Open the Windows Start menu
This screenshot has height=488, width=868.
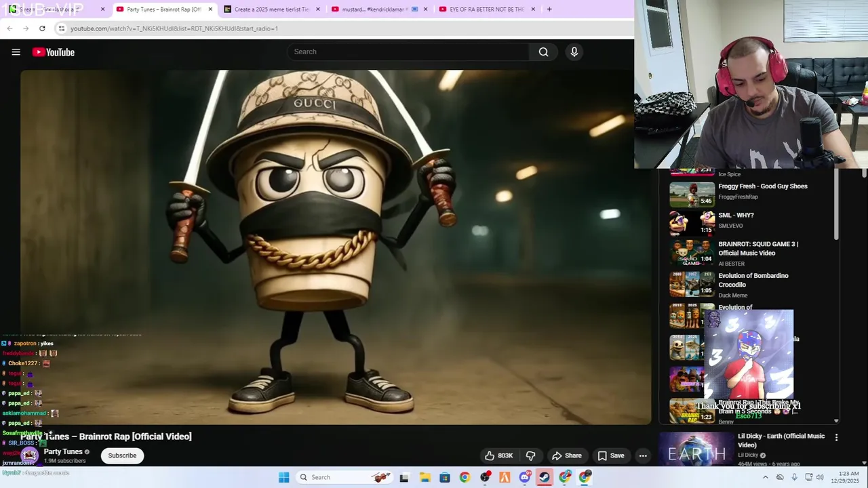[x=284, y=477]
